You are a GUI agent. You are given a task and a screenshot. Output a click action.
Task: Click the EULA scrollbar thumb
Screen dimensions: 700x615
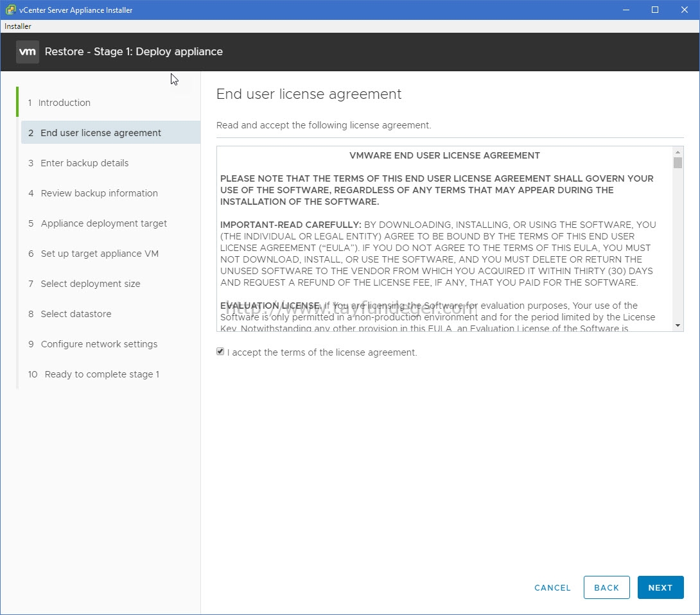coord(678,163)
